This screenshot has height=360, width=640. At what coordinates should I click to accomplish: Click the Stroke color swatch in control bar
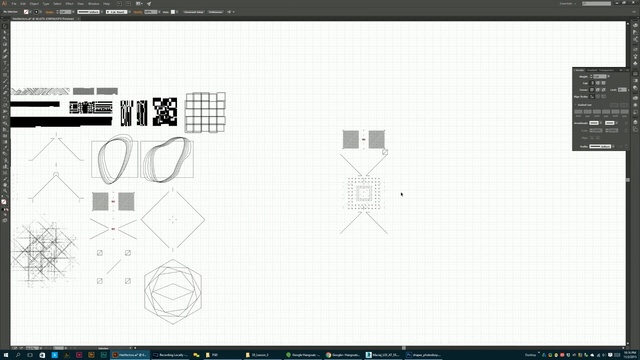tap(36, 12)
